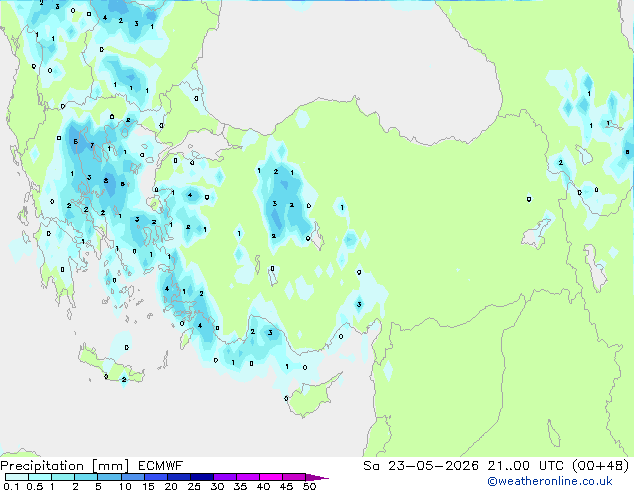Click the "Precipitation [mm]" title text

coord(65,466)
